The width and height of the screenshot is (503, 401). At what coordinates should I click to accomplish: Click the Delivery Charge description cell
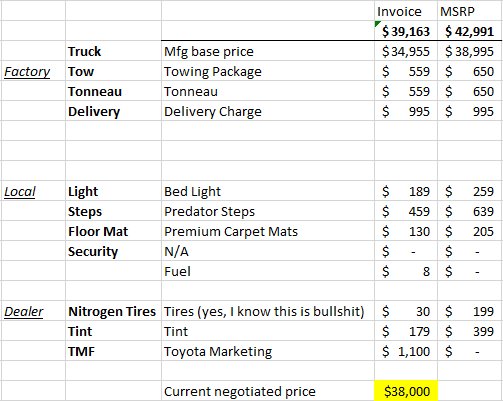coord(268,111)
